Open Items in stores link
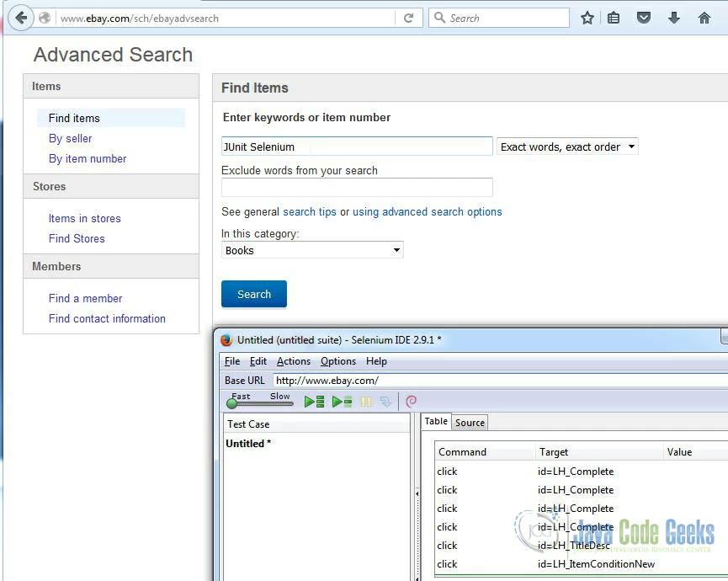The width and height of the screenshot is (728, 581). pyautogui.click(x=84, y=218)
